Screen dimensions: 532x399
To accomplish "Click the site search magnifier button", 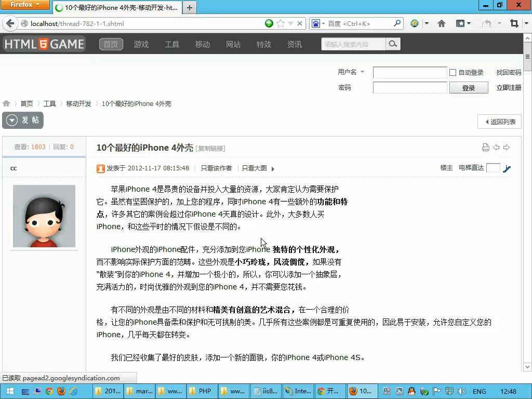I will pos(393,44).
